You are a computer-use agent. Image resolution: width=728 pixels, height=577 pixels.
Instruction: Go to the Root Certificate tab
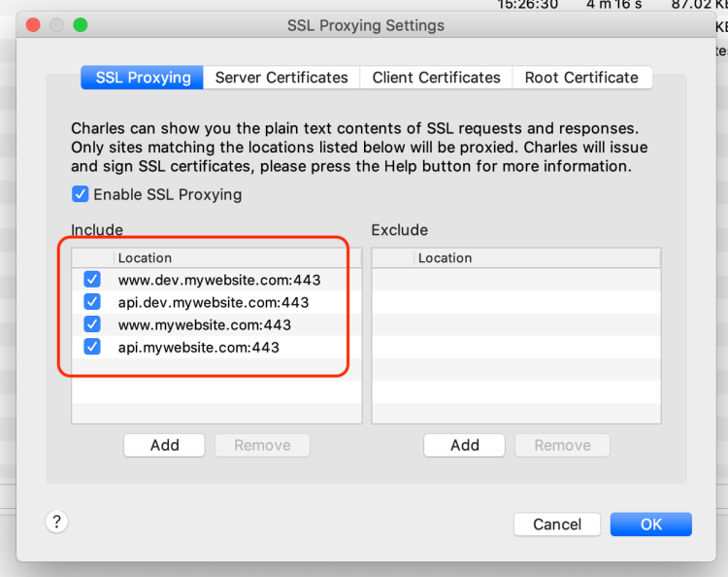click(581, 78)
